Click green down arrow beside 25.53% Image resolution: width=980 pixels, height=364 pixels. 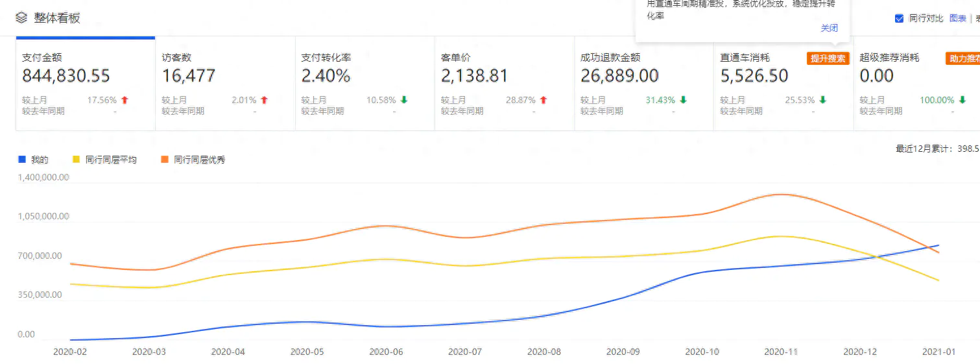pyautogui.click(x=822, y=101)
